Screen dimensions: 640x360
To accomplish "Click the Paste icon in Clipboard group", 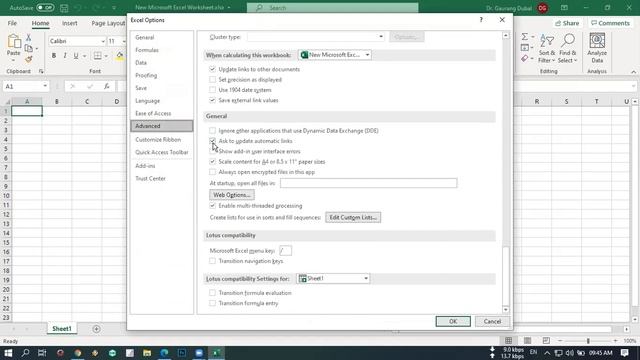I will coord(13,41).
